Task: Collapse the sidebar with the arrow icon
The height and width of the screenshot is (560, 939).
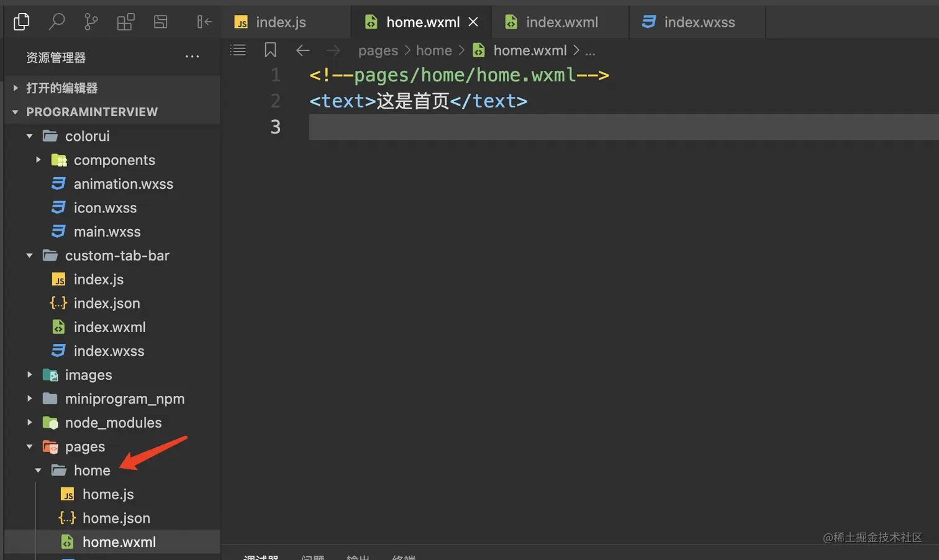Action: tap(204, 22)
